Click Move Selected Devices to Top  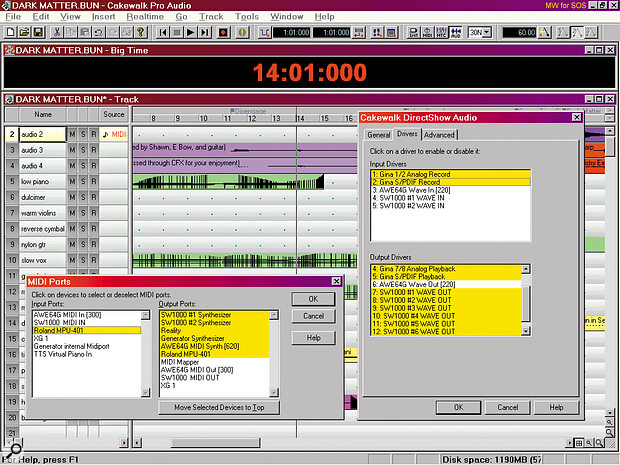[x=219, y=407]
